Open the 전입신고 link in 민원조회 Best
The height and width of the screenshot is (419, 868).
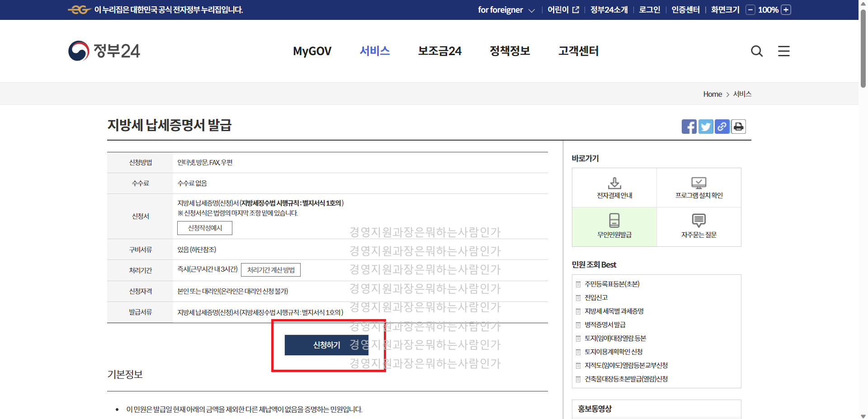tap(595, 297)
